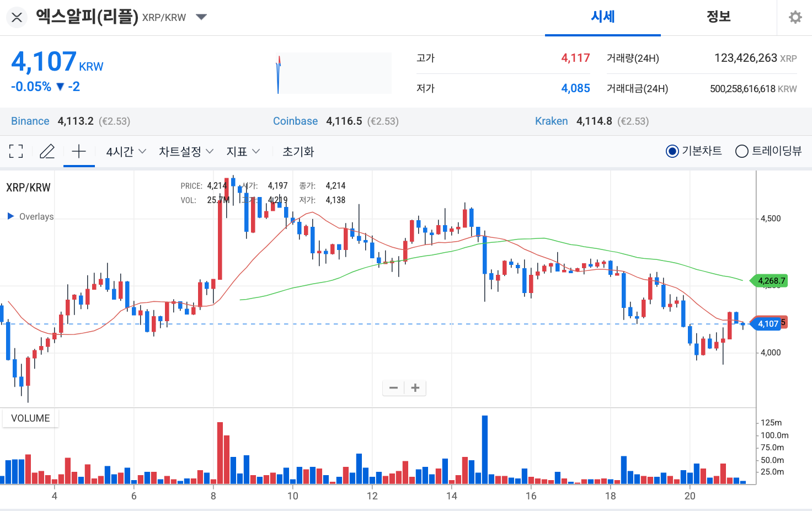
Task: Click the fullscreen chart icon
Action: click(16, 151)
